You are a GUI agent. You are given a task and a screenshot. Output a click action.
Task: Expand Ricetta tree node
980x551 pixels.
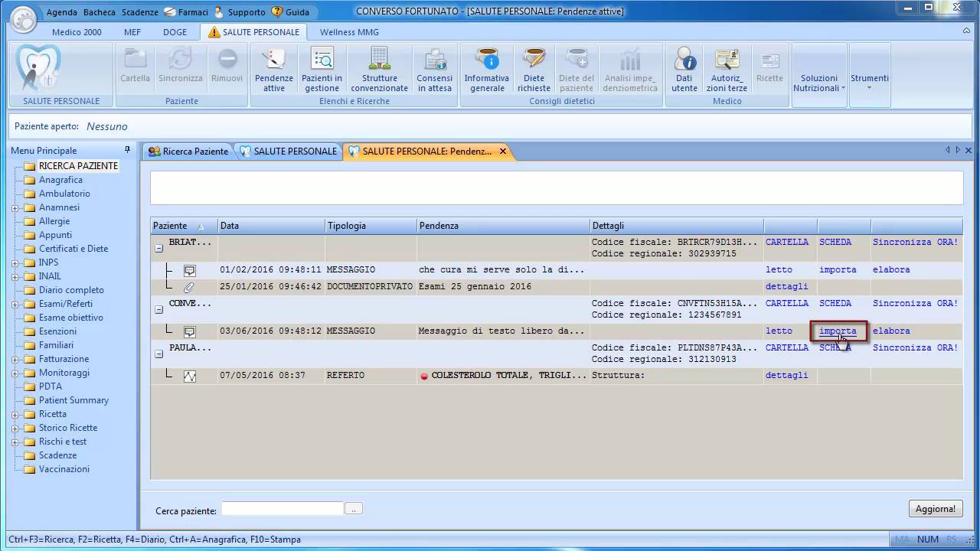pos(15,415)
